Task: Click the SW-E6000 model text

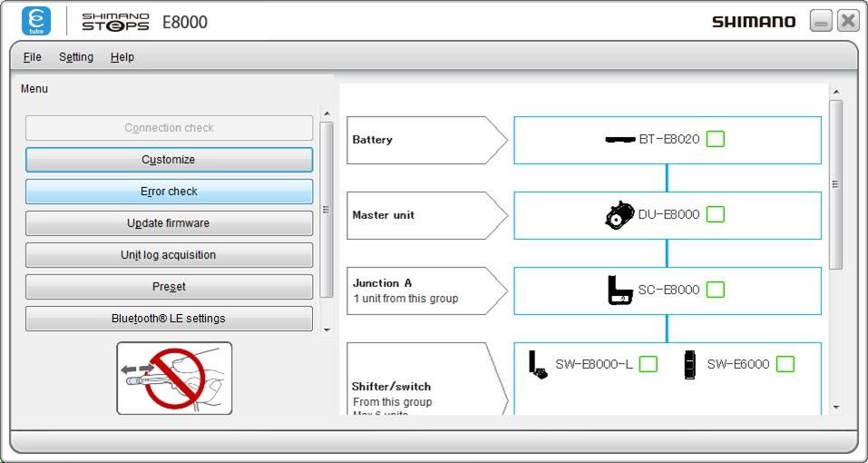Action: [738, 364]
